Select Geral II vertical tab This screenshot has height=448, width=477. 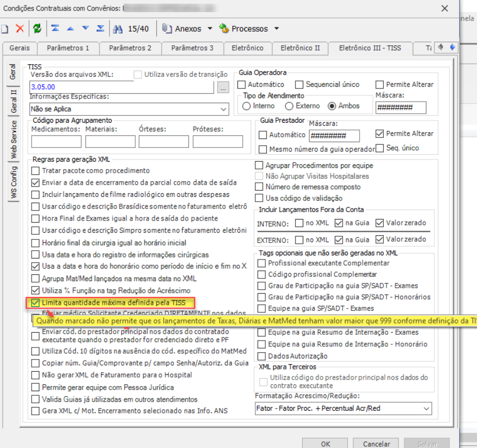(x=13, y=101)
